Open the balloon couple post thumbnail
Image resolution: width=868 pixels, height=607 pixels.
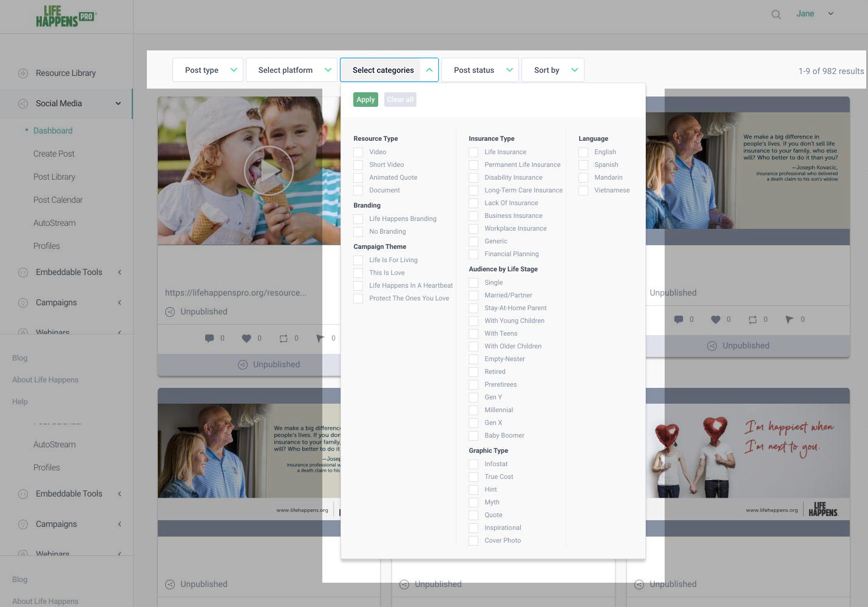coord(748,462)
